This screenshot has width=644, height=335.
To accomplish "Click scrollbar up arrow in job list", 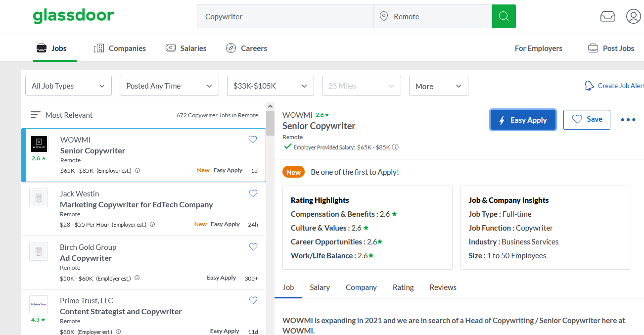I will 270,106.
